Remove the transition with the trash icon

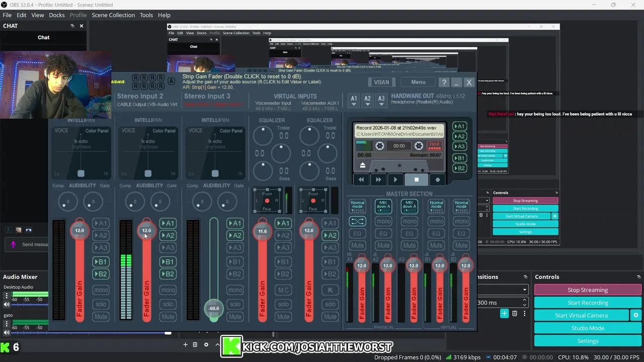[x=515, y=314]
